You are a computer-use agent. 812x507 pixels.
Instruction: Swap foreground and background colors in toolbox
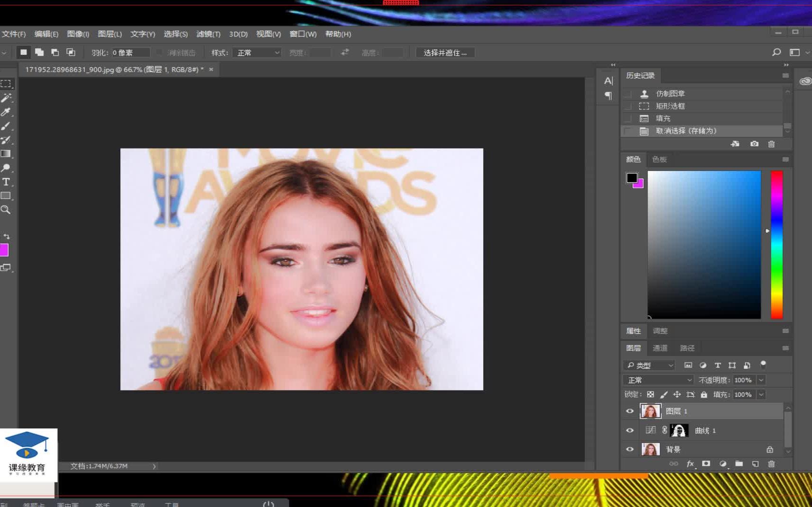point(7,236)
